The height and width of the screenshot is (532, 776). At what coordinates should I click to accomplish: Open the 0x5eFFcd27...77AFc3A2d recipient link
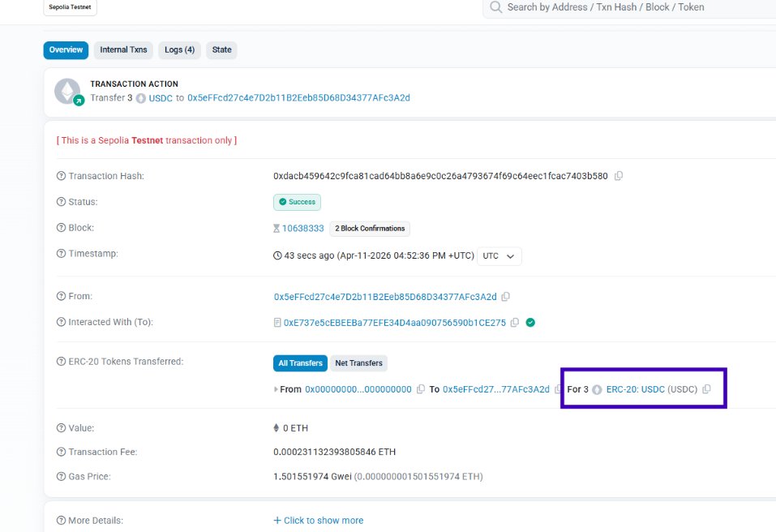pos(496,389)
